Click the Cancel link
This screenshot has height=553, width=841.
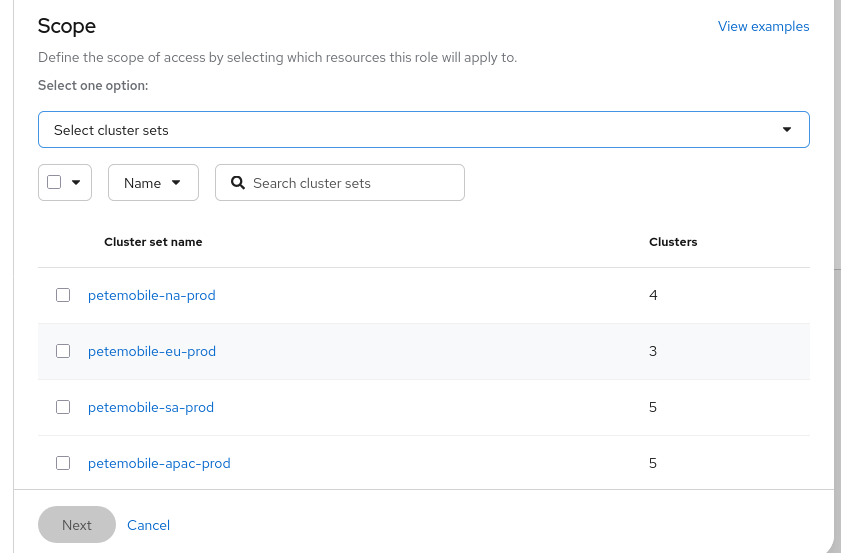point(148,525)
